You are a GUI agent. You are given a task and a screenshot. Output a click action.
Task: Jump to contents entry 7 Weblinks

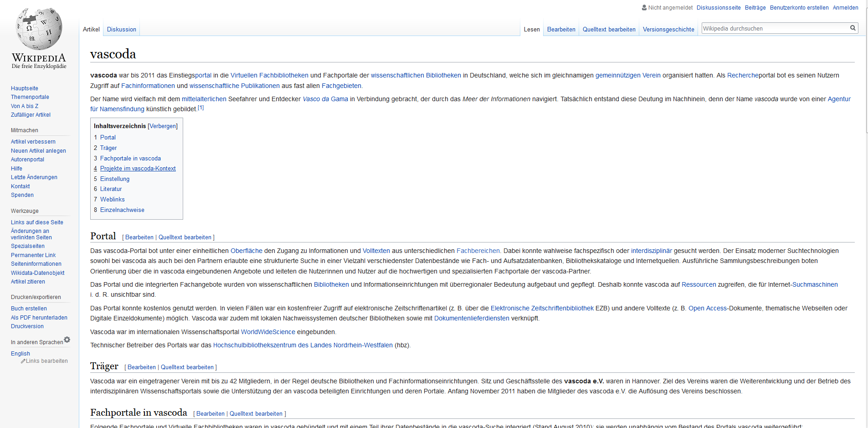(109, 200)
